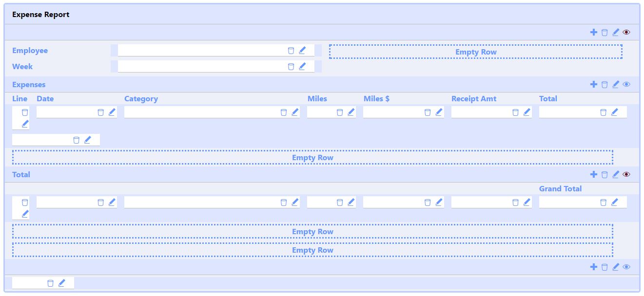
Task: Select the Miles $ column header label
Action: (376, 98)
